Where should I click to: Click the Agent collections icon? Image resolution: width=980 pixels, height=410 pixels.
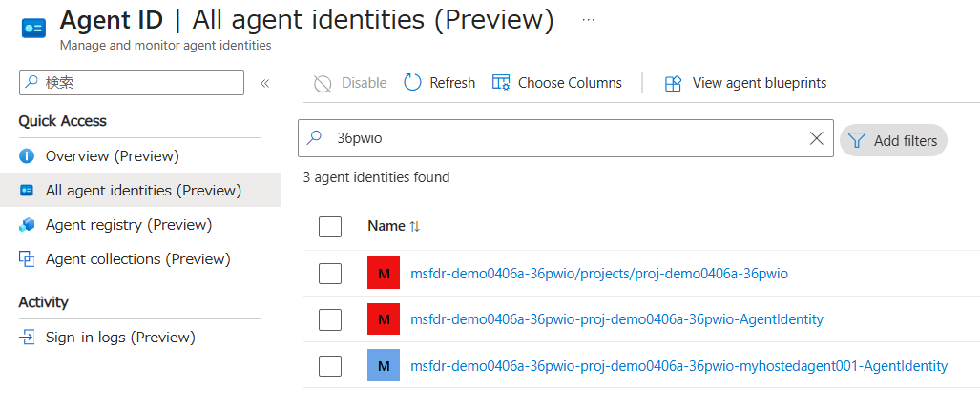pos(27,259)
